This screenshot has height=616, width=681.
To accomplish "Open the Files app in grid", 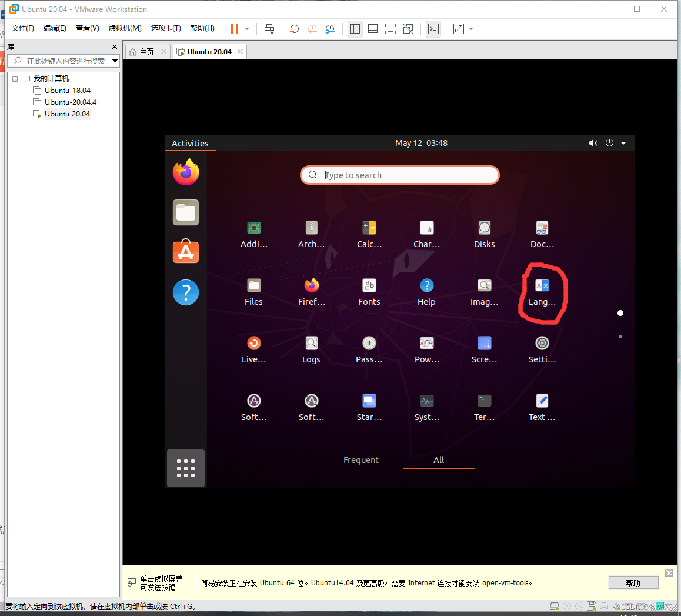I will [253, 286].
